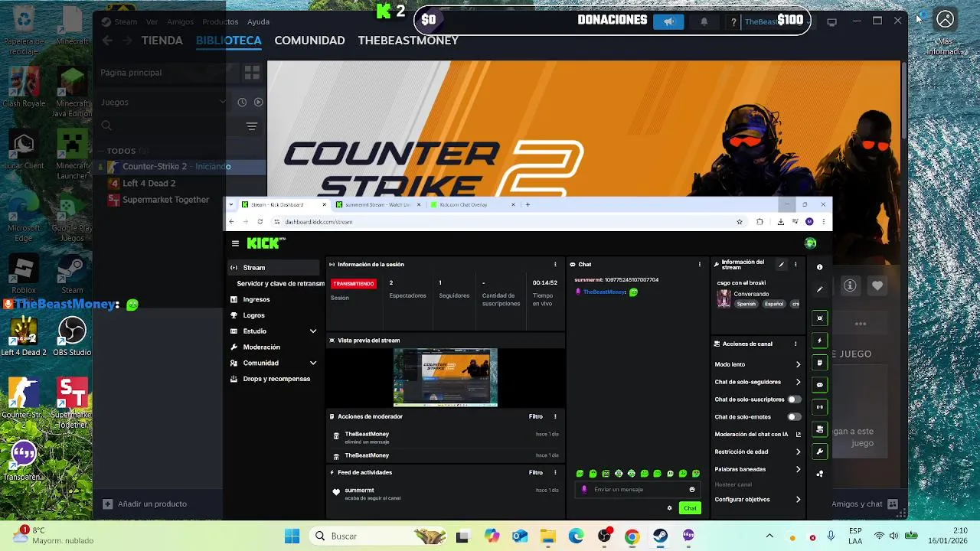Open the Kick hamburger menu
Screen dimensions: 980x551
coord(235,243)
